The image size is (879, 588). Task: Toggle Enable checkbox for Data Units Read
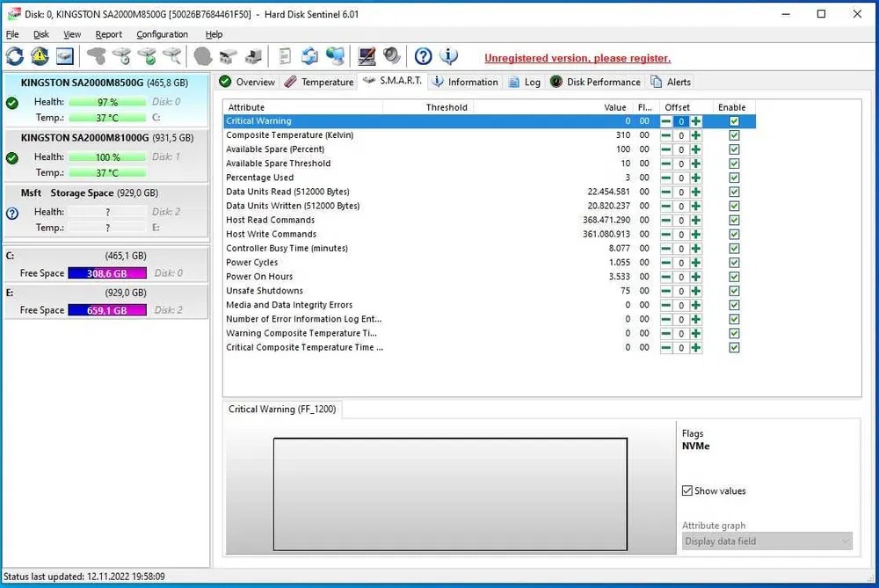point(734,192)
